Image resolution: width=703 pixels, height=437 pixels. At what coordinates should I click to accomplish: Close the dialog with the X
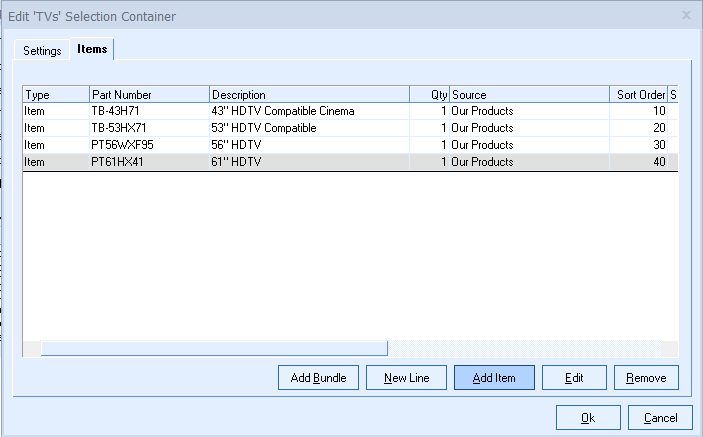(686, 15)
